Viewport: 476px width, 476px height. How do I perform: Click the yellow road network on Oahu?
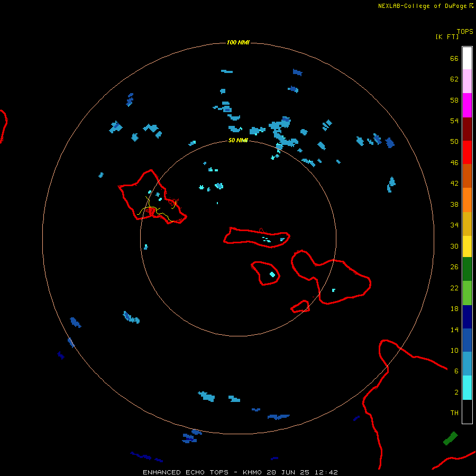click(157, 209)
